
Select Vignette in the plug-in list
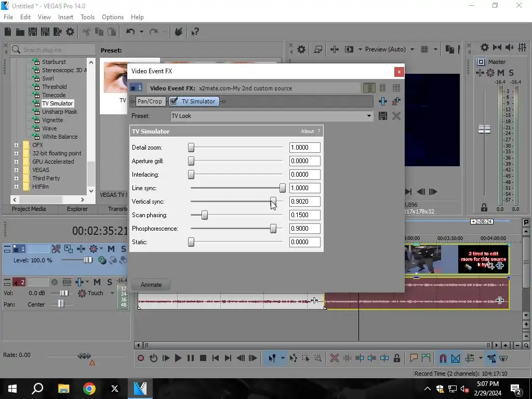click(x=52, y=120)
